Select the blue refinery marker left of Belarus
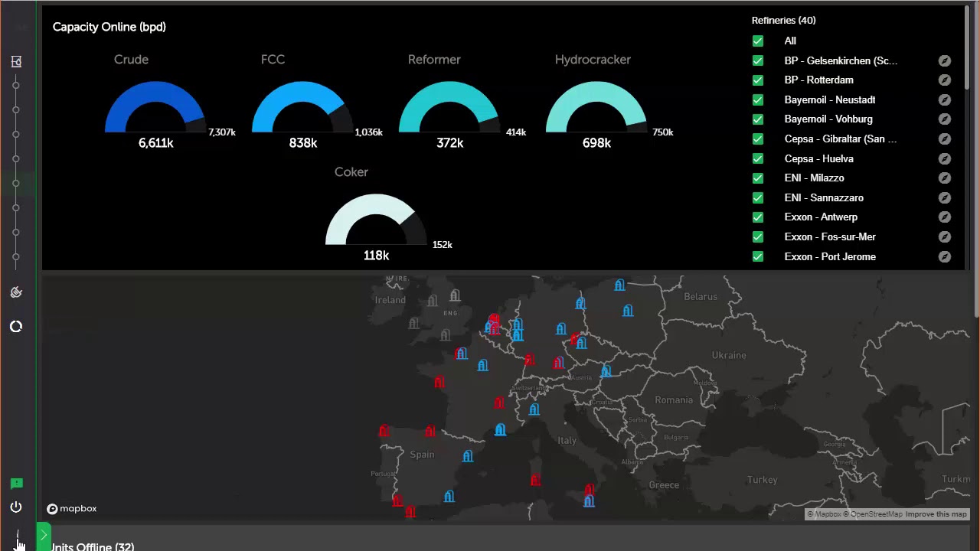Screen dimensions: 980x551 pyautogui.click(x=628, y=311)
